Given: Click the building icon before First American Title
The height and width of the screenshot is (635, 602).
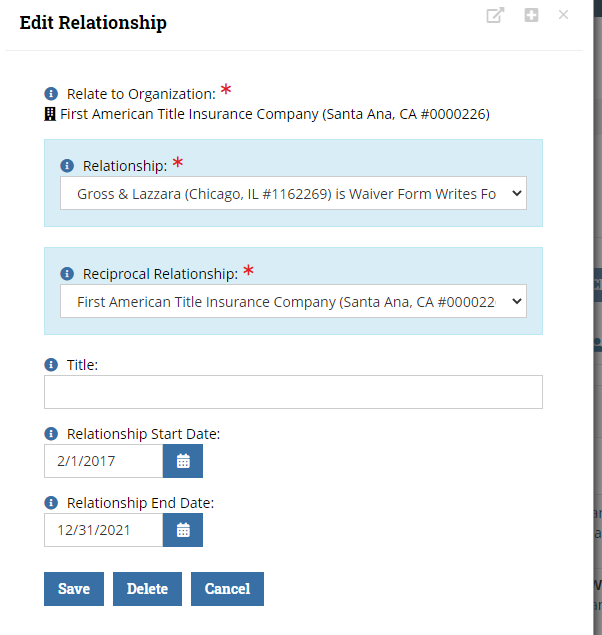Looking at the screenshot, I should click(x=50, y=114).
